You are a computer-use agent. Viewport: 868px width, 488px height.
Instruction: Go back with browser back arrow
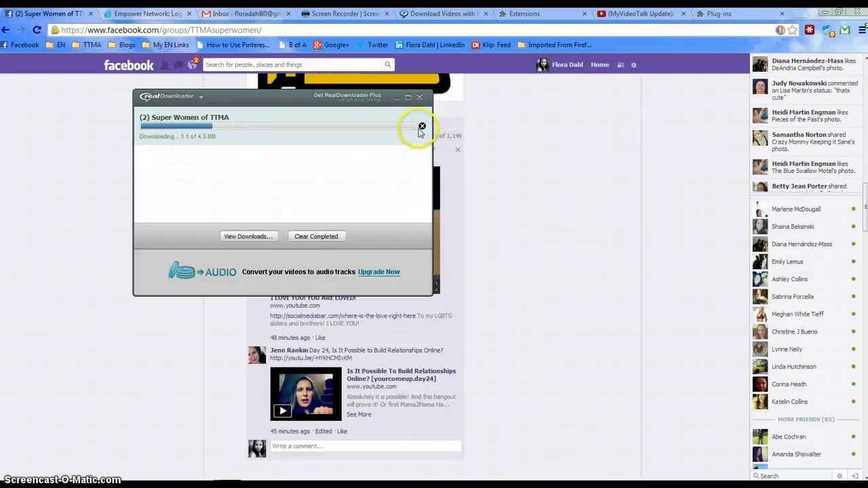coord(5,30)
